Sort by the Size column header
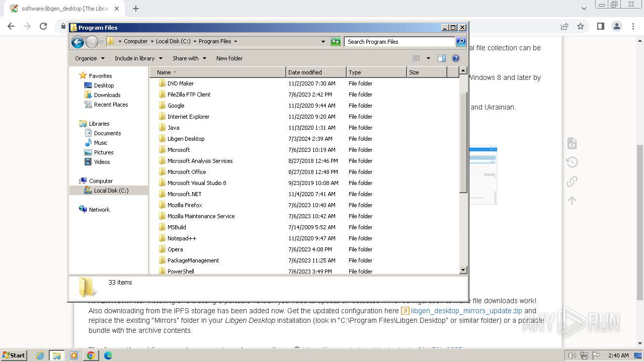Screen dimensions: 644x362 (x=427, y=72)
